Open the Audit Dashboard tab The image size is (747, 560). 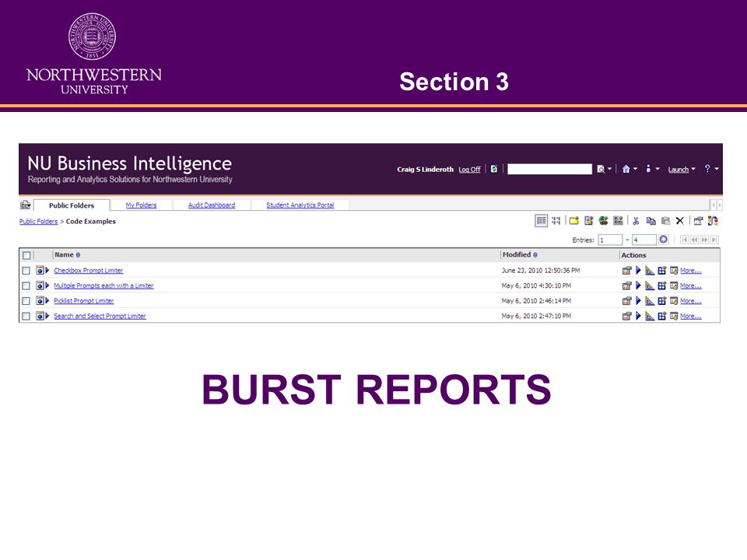[212, 205]
